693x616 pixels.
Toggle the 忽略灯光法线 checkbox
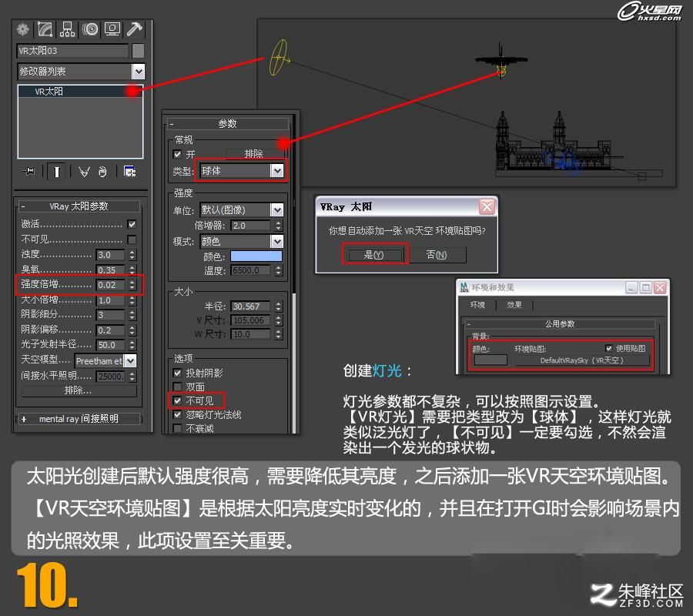tap(178, 414)
